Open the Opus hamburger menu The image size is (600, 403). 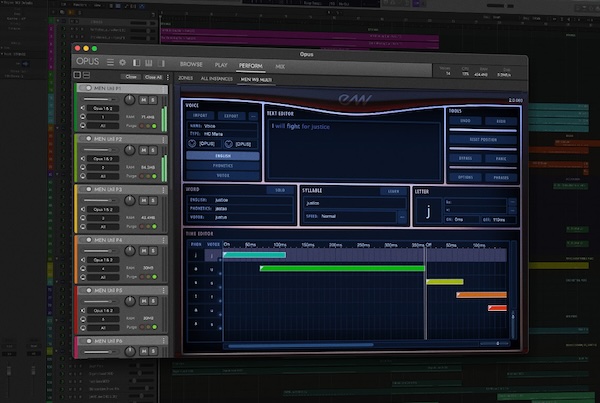(110, 62)
